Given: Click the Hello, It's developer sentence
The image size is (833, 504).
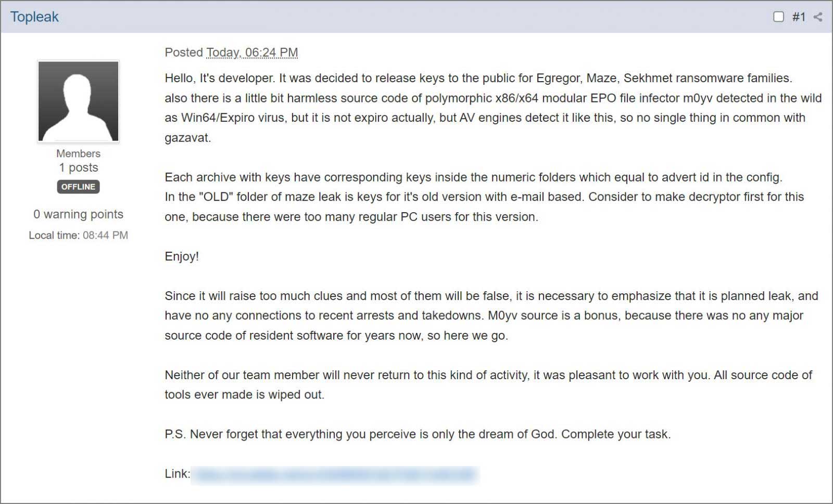Looking at the screenshot, I should coord(478,78).
